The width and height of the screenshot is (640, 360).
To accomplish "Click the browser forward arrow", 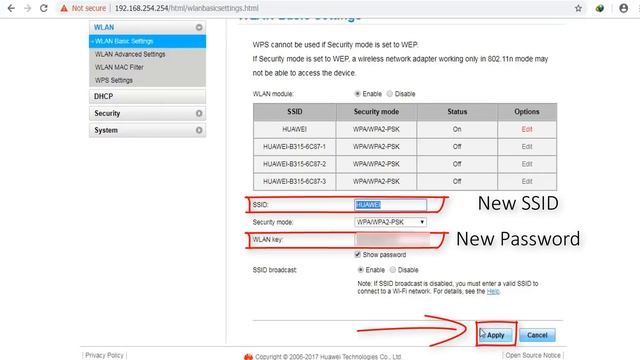I will [x=27, y=8].
